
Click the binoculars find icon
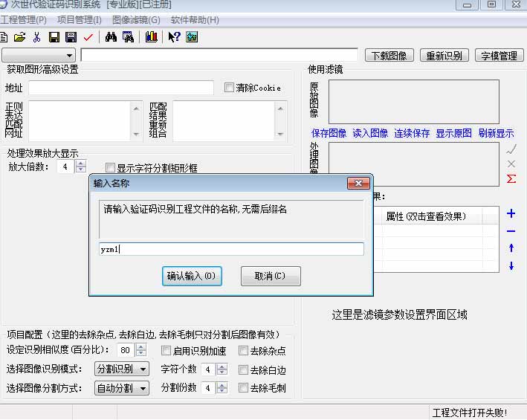tap(111, 37)
